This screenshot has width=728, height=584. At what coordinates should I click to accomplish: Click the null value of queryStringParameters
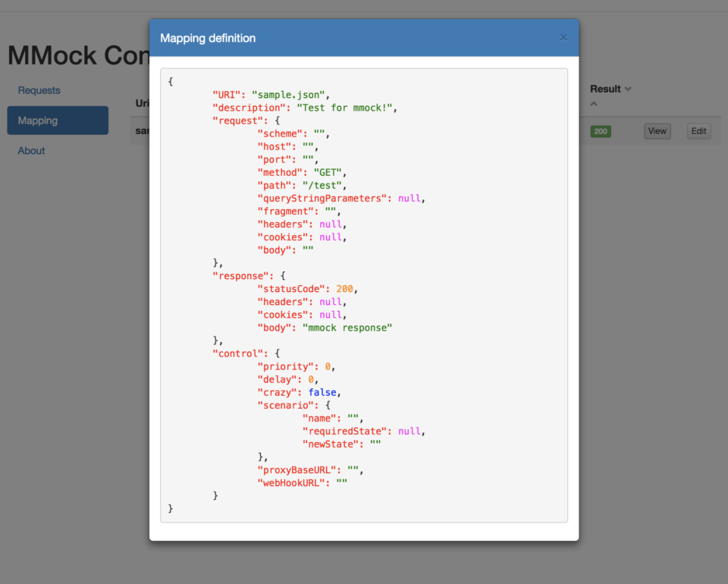[409, 199]
